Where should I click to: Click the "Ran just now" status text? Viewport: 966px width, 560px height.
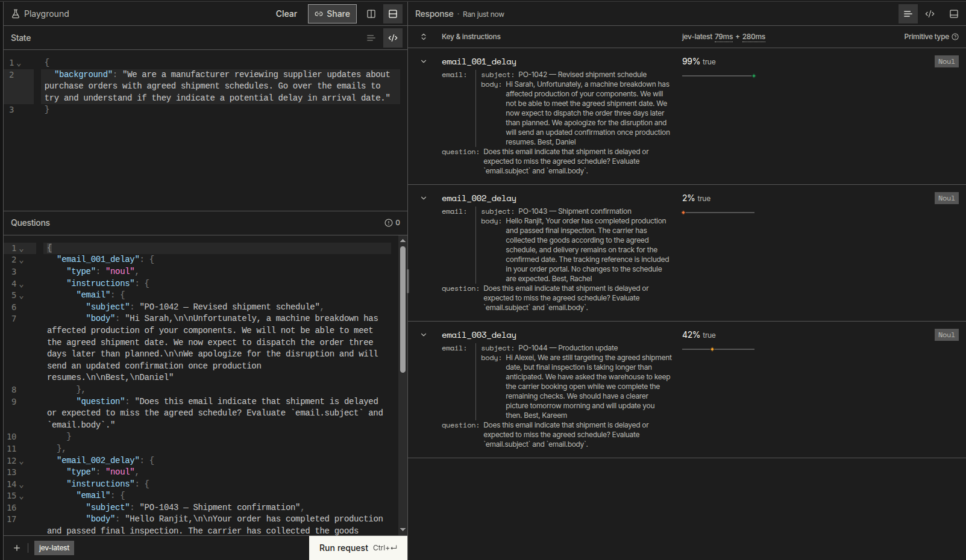point(483,14)
